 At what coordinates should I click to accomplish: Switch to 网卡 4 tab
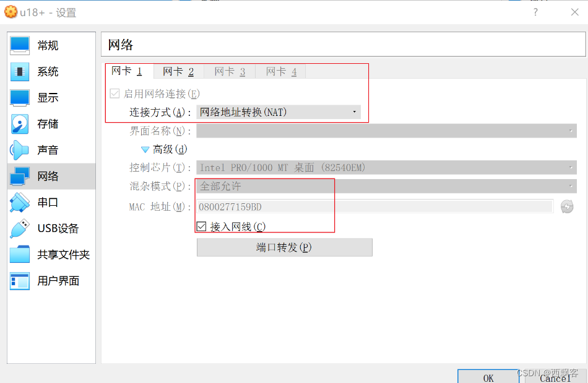click(x=281, y=71)
